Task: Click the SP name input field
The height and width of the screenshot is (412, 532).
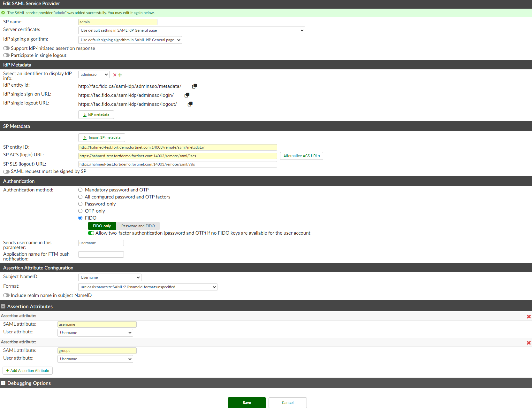Action: [x=118, y=22]
